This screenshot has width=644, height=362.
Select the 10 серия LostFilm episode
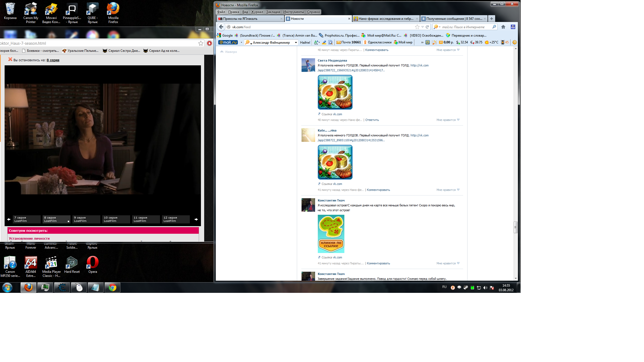pos(116,219)
